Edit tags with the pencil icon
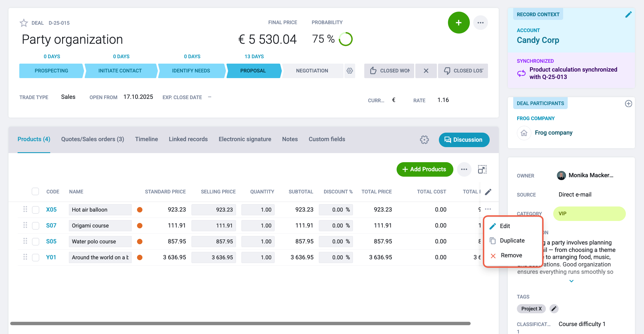This screenshot has width=644, height=334. pyautogui.click(x=554, y=309)
